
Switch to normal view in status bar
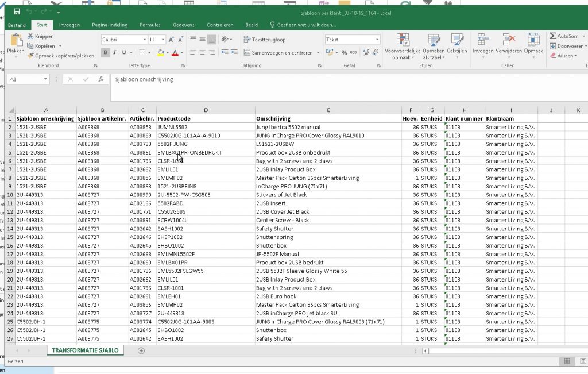pyautogui.click(x=567, y=361)
